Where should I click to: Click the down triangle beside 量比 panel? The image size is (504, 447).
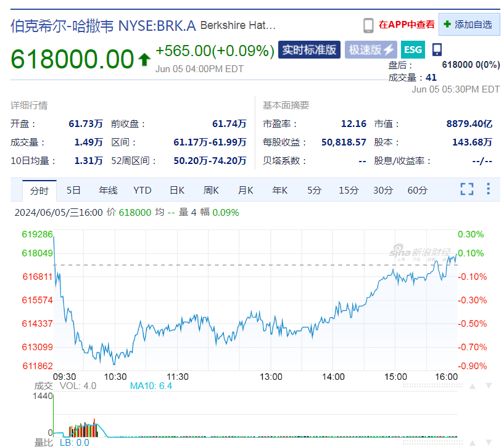[489, 442]
